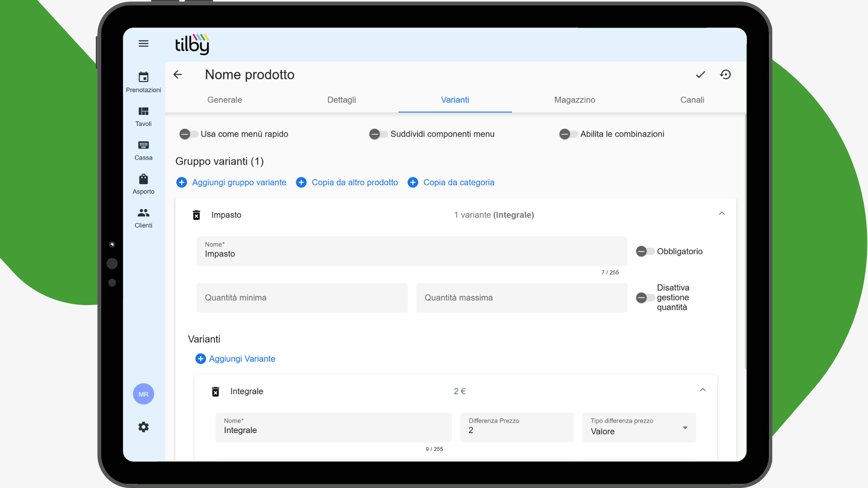Toggle Abilita le combinazioni
868x488 pixels.
click(x=568, y=134)
